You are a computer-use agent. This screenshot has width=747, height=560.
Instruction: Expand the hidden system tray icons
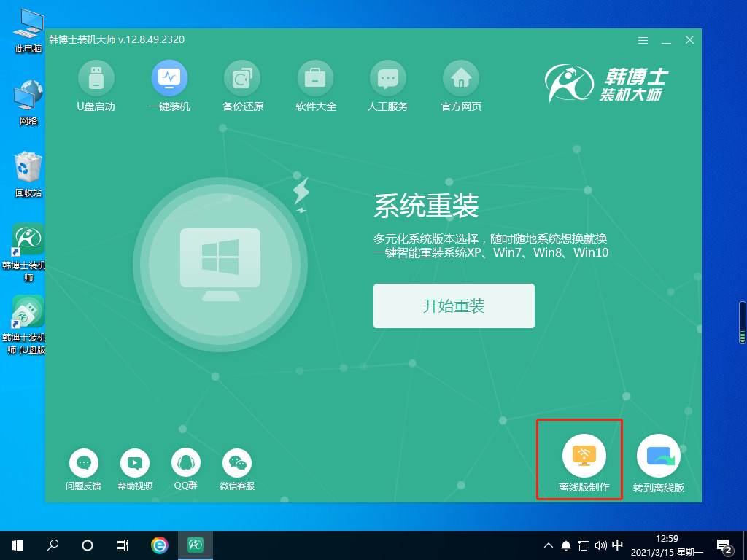[x=549, y=545]
